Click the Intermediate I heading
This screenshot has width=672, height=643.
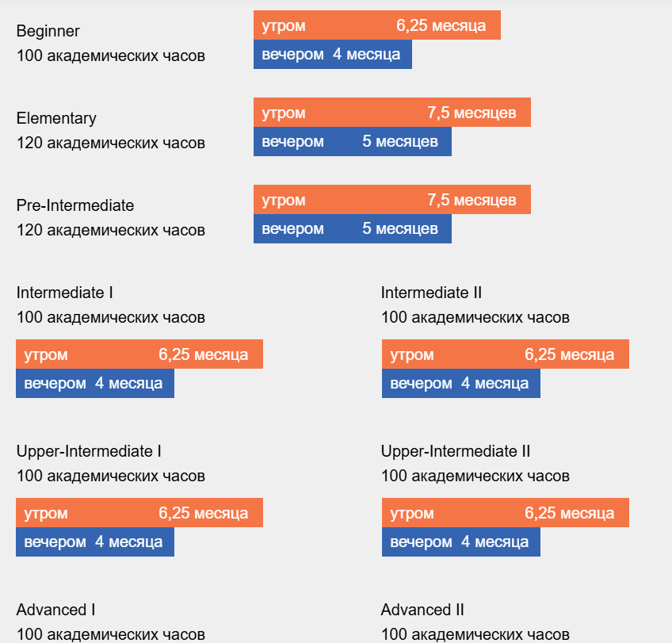[x=65, y=293]
